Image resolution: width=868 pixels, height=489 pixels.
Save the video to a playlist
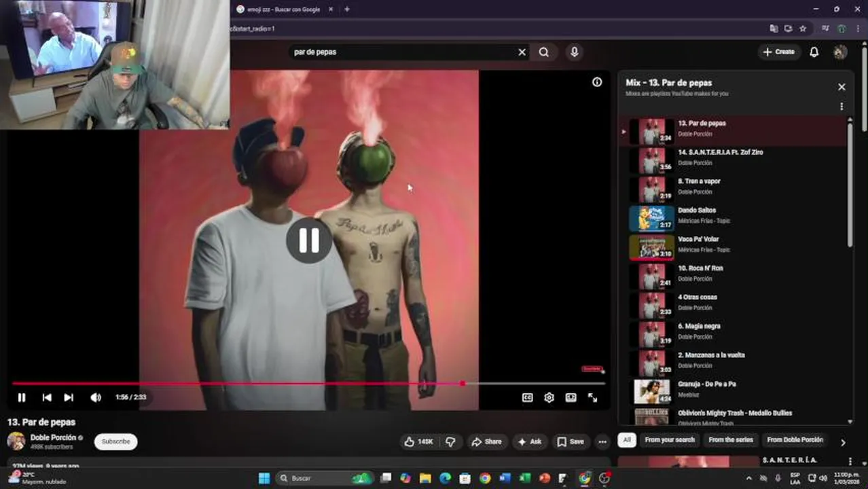pyautogui.click(x=571, y=441)
